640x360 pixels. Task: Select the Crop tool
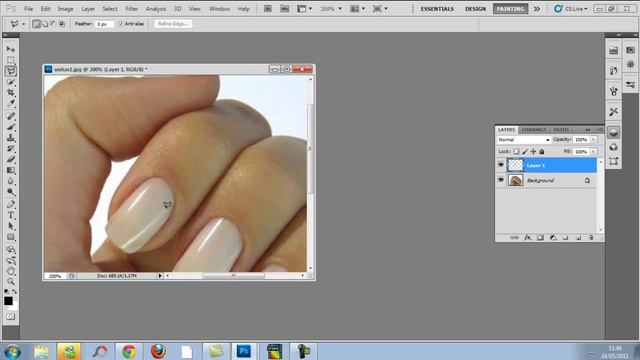(11, 93)
